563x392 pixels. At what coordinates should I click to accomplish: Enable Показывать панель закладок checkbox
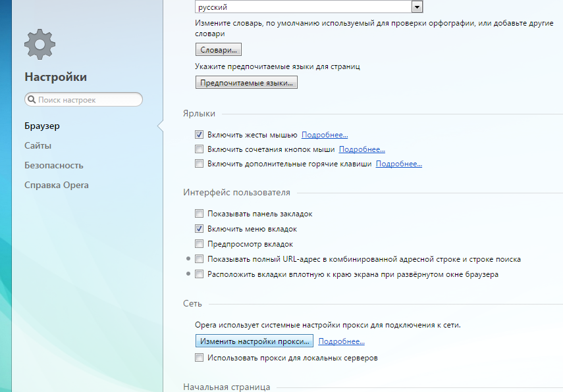(x=200, y=213)
